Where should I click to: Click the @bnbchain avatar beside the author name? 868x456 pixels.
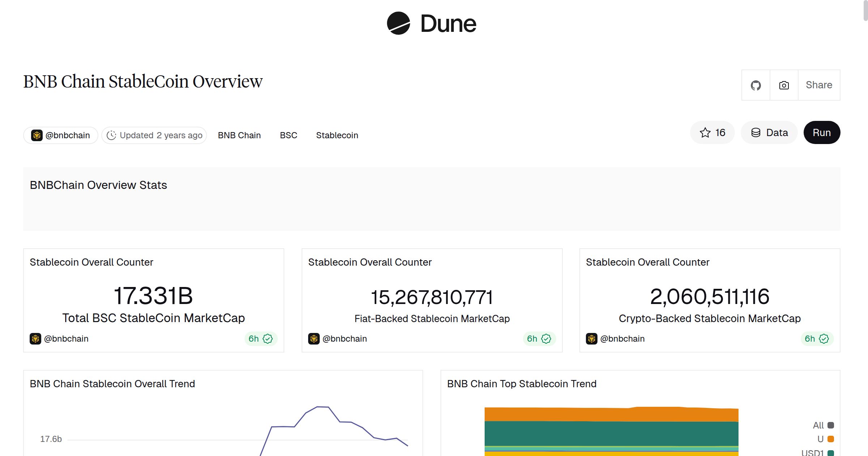[37, 135]
